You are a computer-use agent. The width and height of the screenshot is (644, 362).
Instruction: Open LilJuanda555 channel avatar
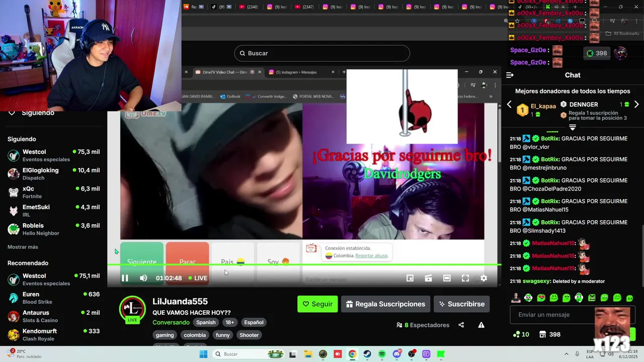coord(132,309)
